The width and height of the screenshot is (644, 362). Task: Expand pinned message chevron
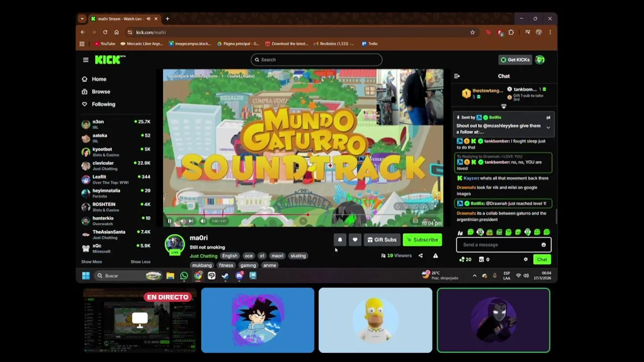tap(548, 128)
